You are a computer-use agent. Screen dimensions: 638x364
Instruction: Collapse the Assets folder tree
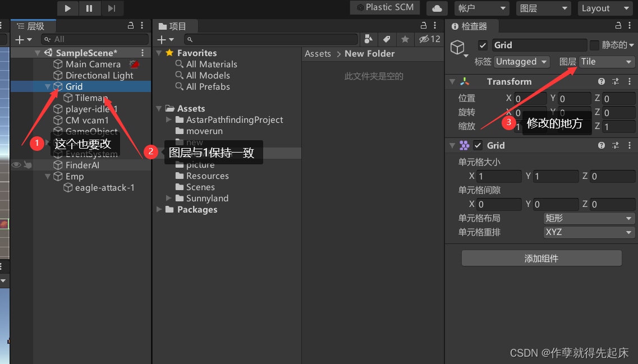coord(159,109)
